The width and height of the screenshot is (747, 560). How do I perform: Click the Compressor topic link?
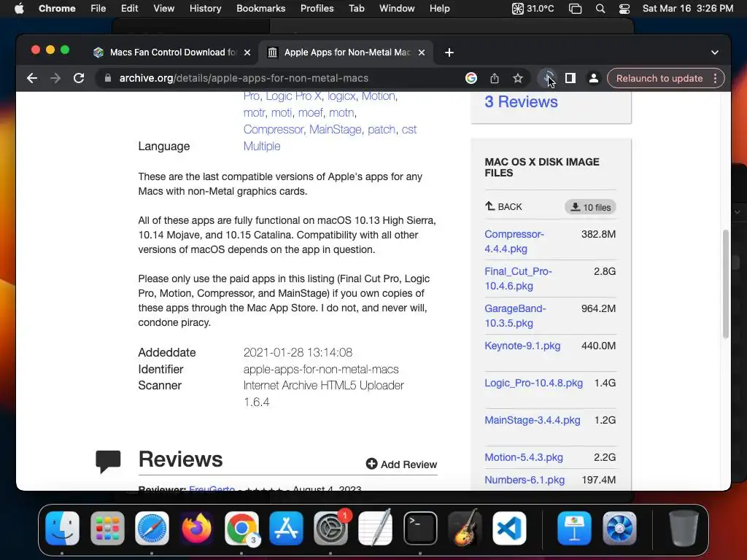point(273,130)
